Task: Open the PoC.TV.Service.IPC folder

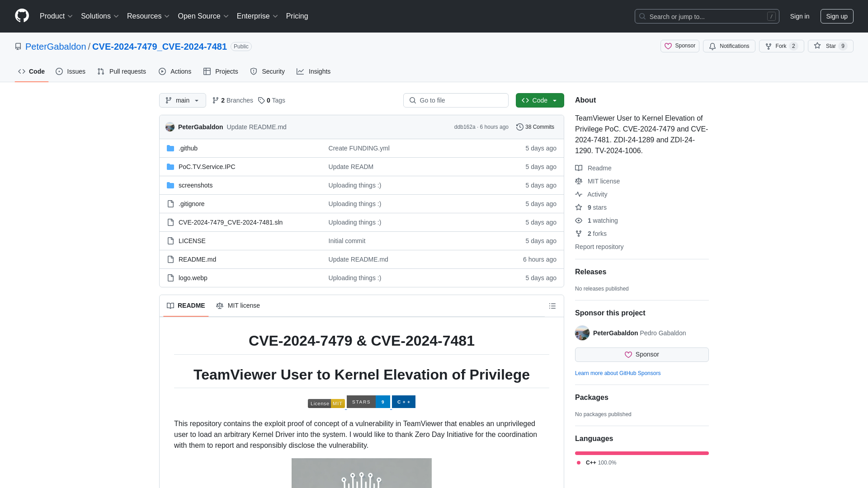Action: (x=207, y=167)
